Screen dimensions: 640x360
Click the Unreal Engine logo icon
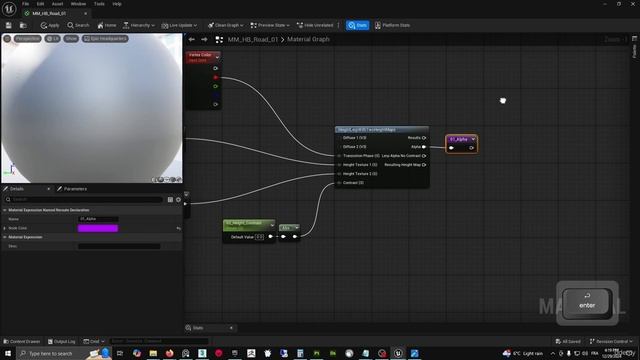pyautogui.click(x=9, y=9)
